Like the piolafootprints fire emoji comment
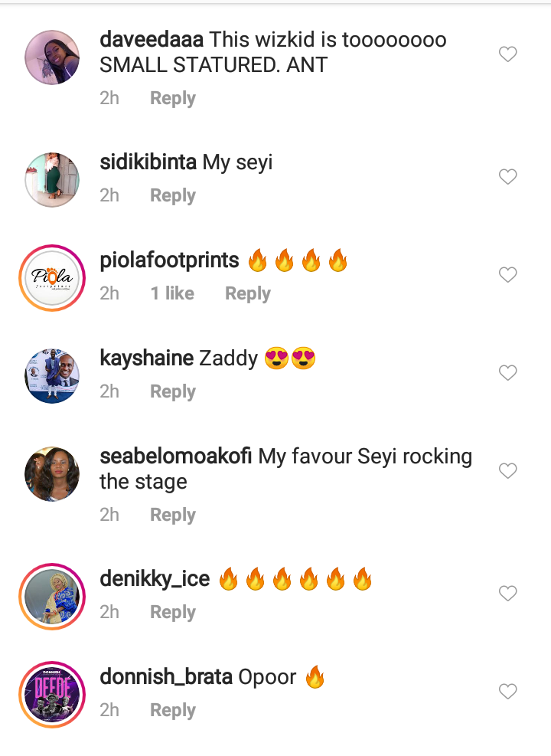Image resolution: width=551 pixels, height=756 pixels. (507, 275)
